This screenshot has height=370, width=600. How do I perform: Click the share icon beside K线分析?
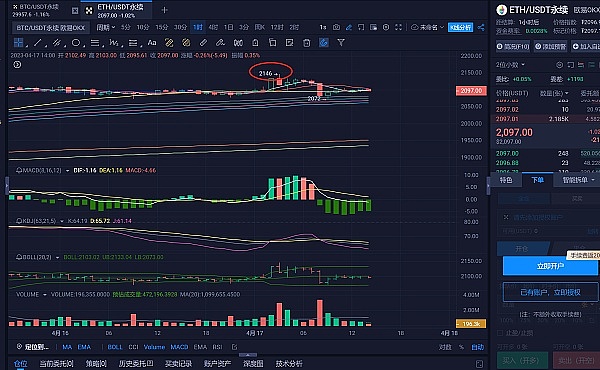click(x=481, y=27)
